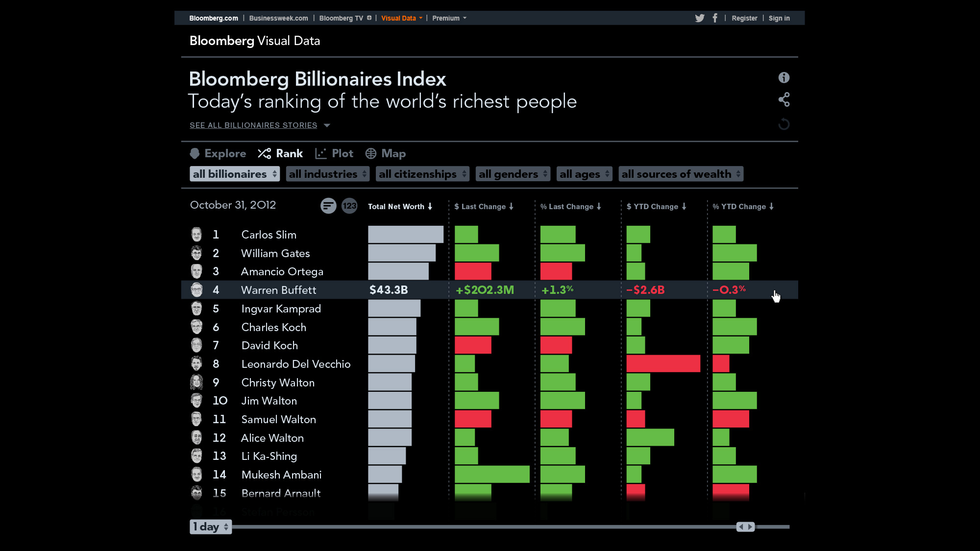Click Alice Walton's portrait icon
Screen dimensions: 980x551
click(x=196, y=437)
